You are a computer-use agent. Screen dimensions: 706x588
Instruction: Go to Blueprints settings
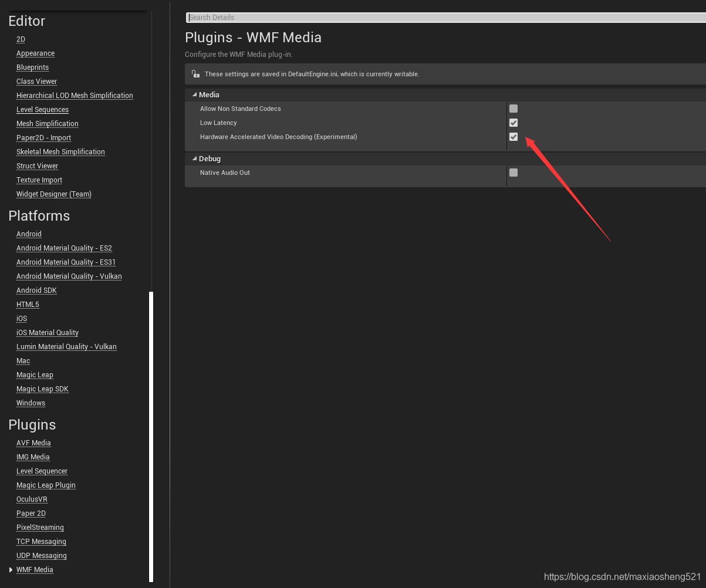click(32, 67)
